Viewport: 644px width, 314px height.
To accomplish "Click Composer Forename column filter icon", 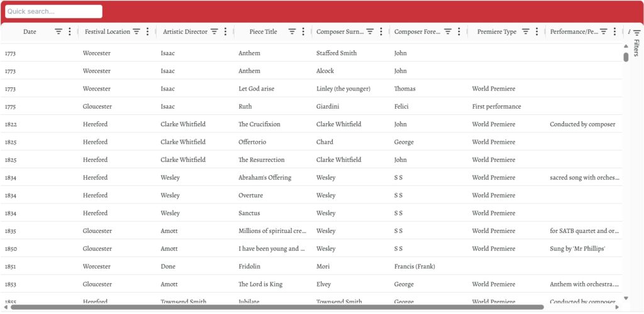I will (x=448, y=31).
